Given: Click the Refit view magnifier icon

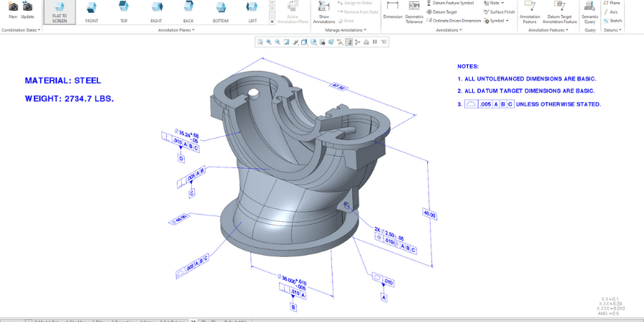Looking at the screenshot, I should 260,42.
